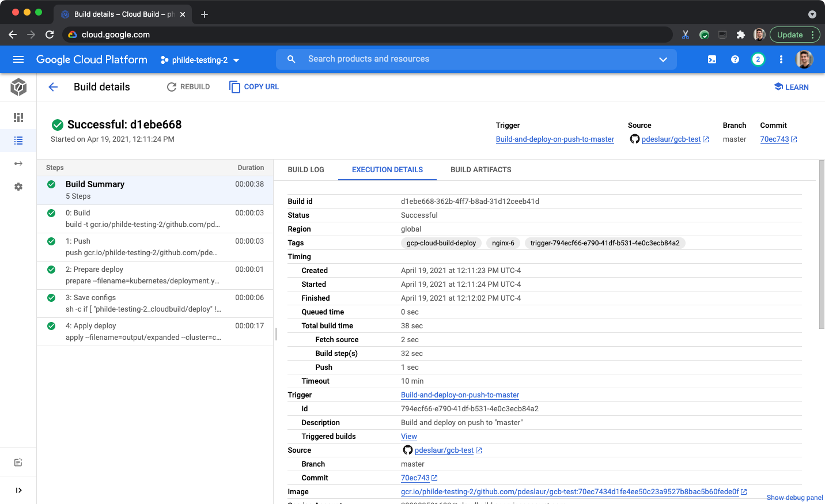825x504 pixels.
Task: Click the gcp-cloud-build-deploy tag chip
Action: click(441, 243)
